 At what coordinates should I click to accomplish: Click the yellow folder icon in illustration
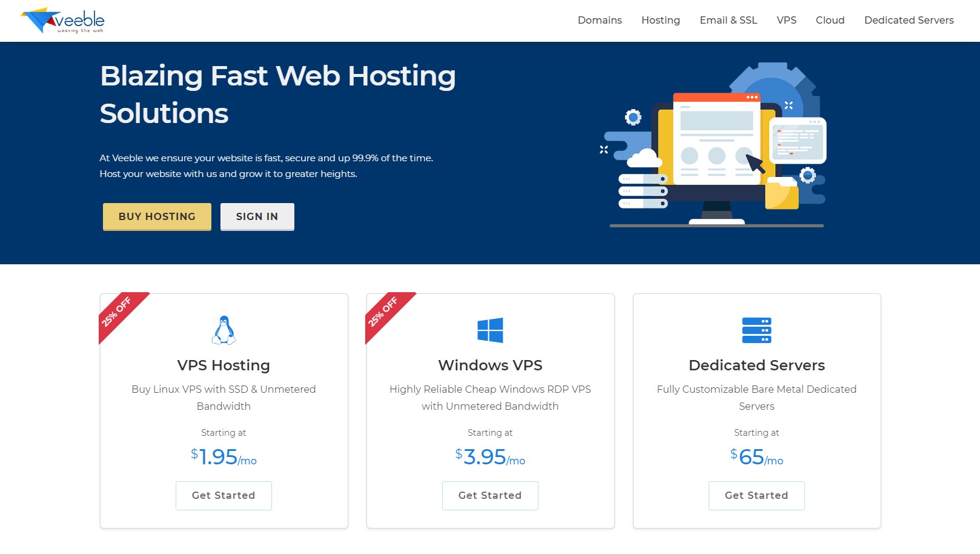tap(781, 194)
